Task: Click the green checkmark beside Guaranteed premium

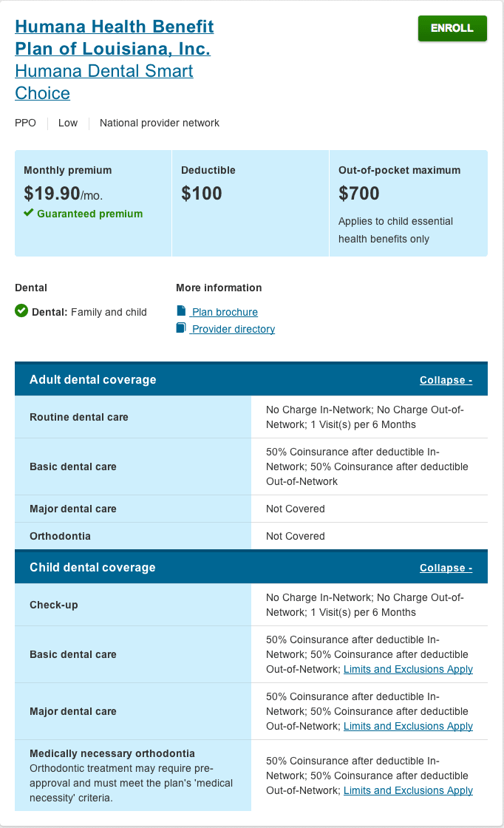Action: pyautogui.click(x=28, y=214)
